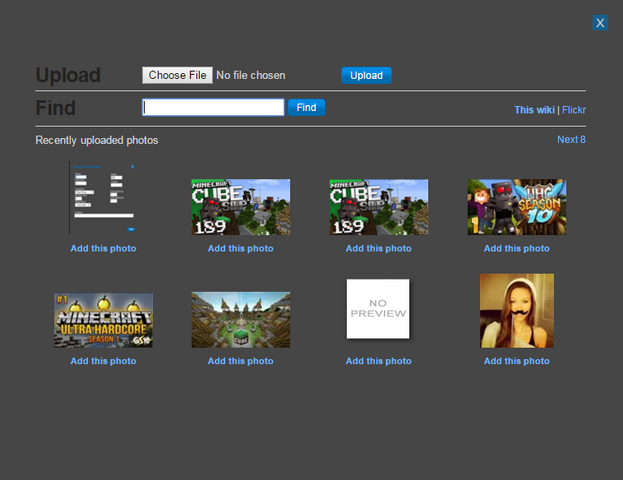Click the blue Find button
This screenshot has width=623, height=480.
point(306,107)
